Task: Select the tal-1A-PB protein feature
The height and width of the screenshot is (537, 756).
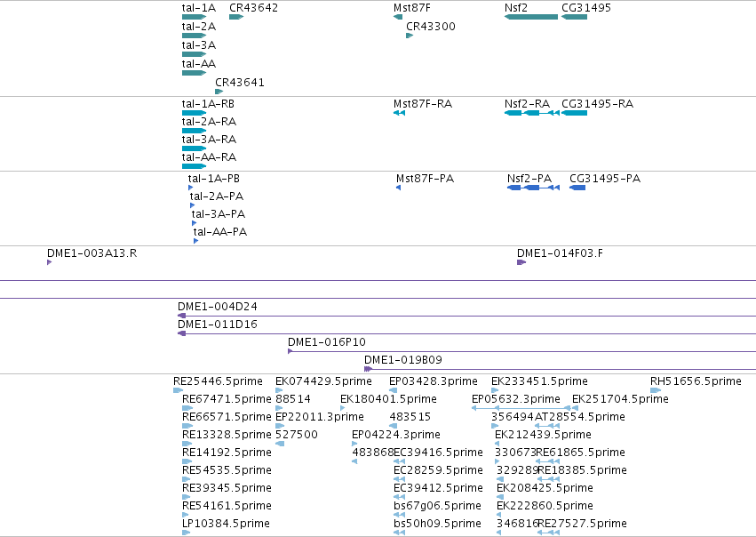Action: click(x=190, y=188)
